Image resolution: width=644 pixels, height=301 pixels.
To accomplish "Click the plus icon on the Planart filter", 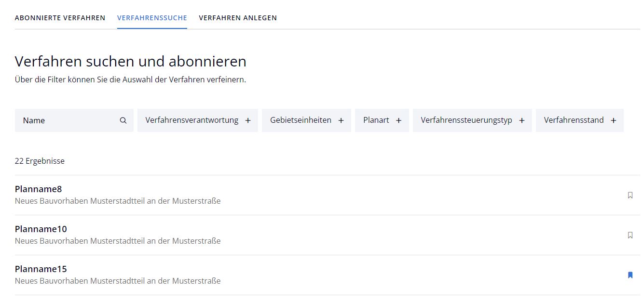I will [398, 120].
